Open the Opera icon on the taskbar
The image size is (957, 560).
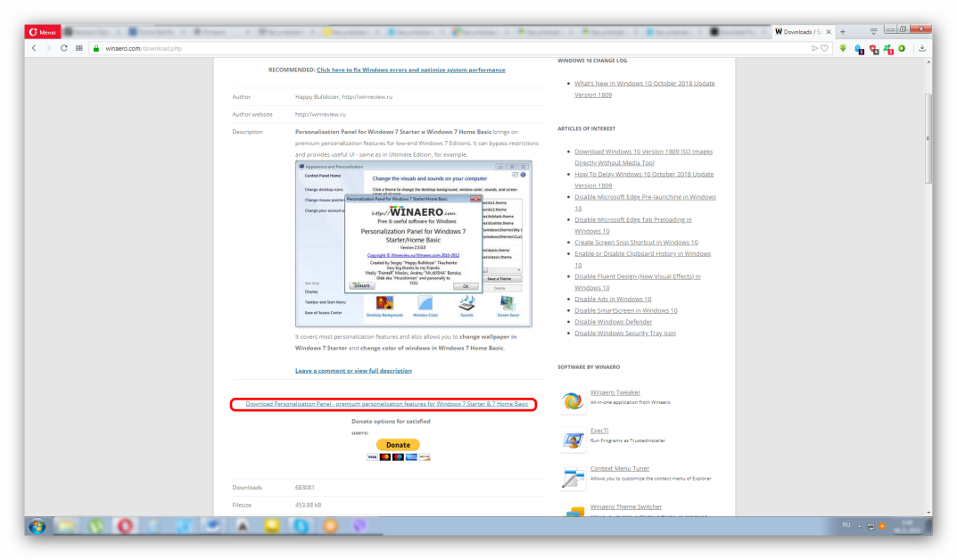[125, 526]
